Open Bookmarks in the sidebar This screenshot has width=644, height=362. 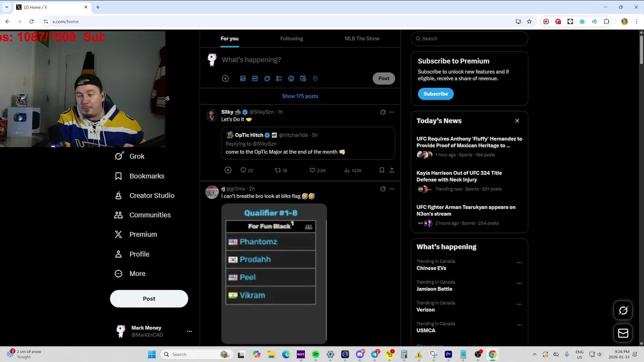click(x=140, y=176)
